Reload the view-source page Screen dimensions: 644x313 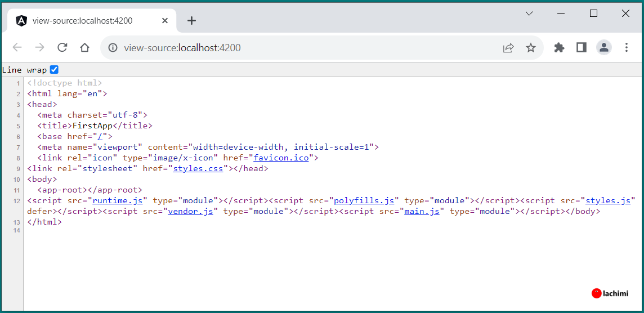tap(62, 48)
